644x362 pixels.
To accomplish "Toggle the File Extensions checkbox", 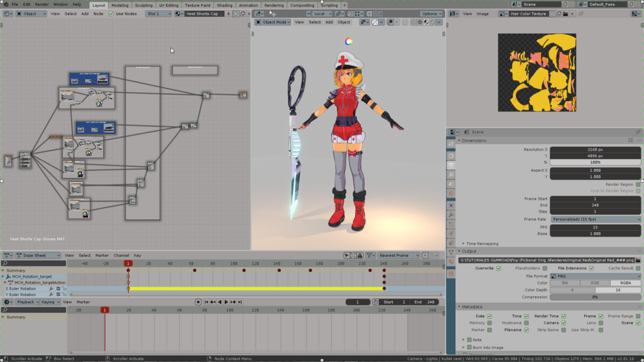I will click(591, 268).
